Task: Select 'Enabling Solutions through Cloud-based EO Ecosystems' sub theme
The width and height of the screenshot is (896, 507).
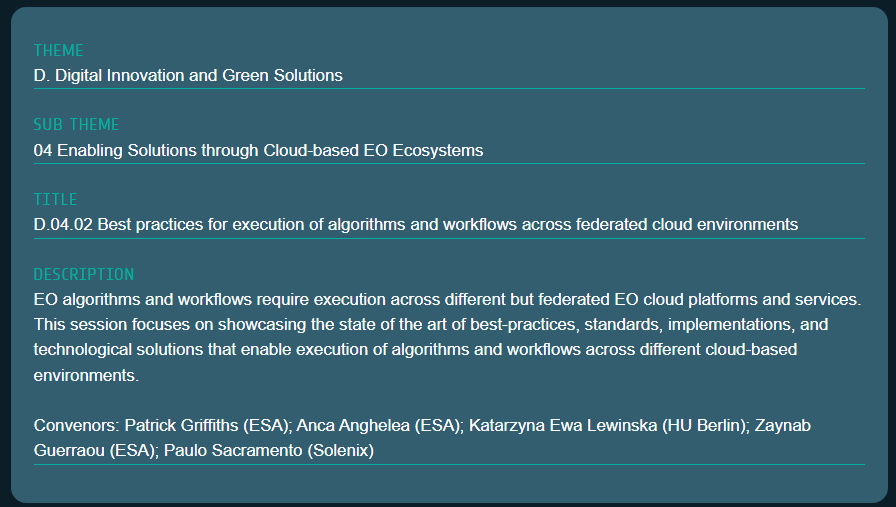Action: coord(270,150)
